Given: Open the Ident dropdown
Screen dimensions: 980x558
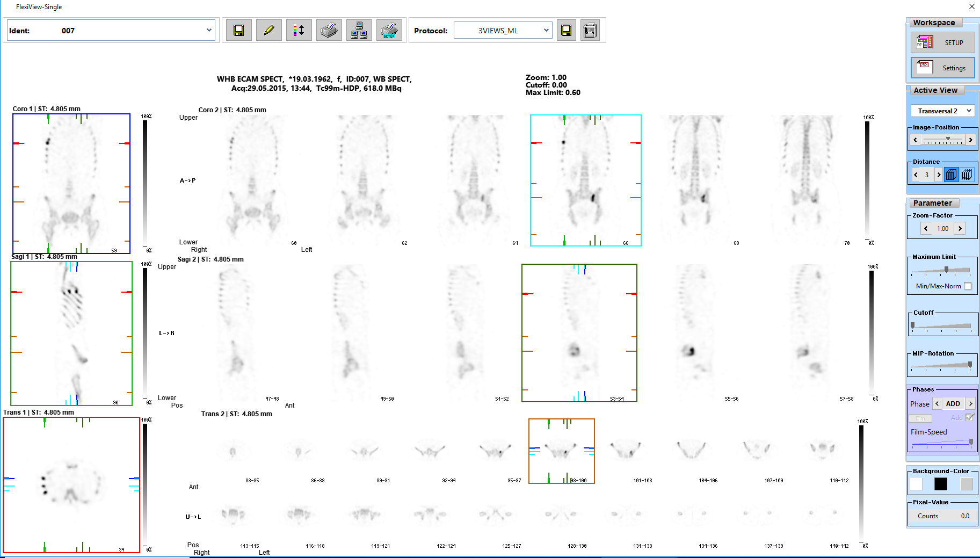Looking at the screenshot, I should (209, 31).
